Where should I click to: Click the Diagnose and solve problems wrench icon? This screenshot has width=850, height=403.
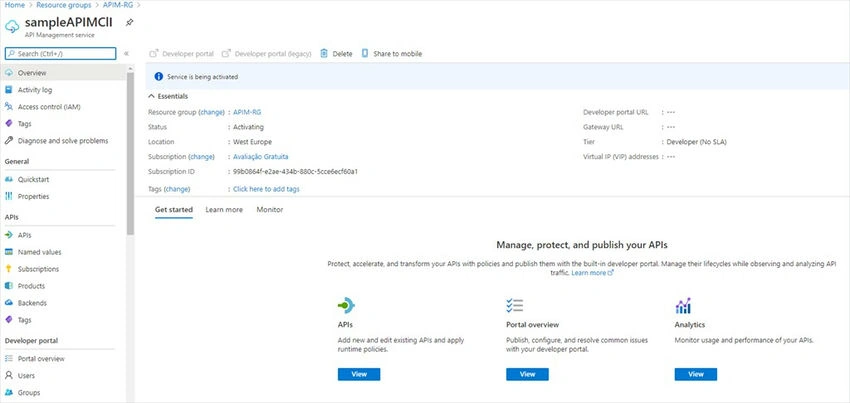click(x=9, y=140)
